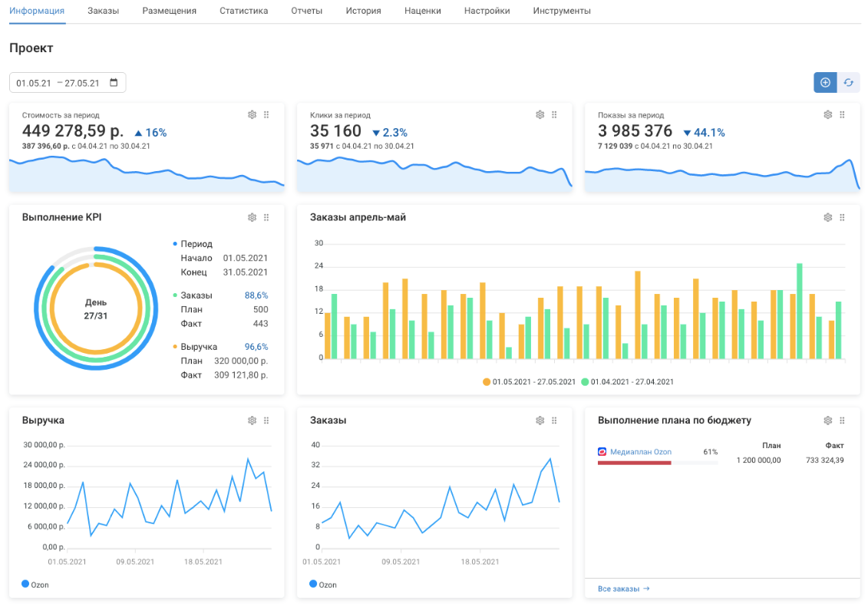This screenshot has width=868, height=607.
Task: Click gear icon on Выручка widget
Action: tap(252, 421)
